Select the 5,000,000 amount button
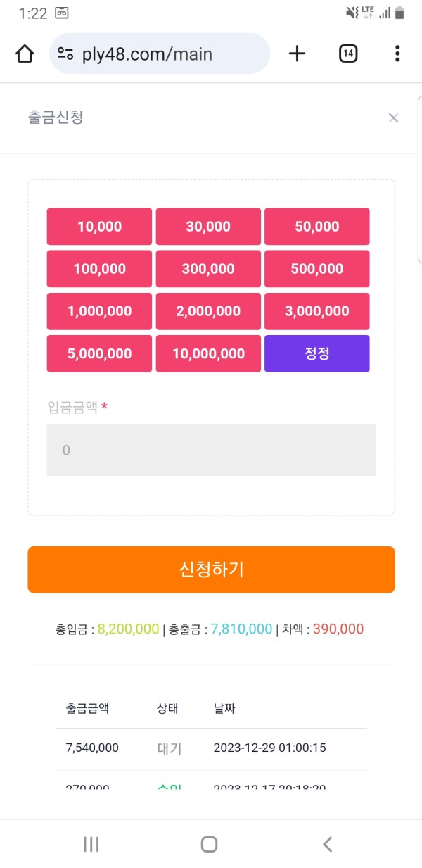Screen dimensions: 422x868 [99, 353]
